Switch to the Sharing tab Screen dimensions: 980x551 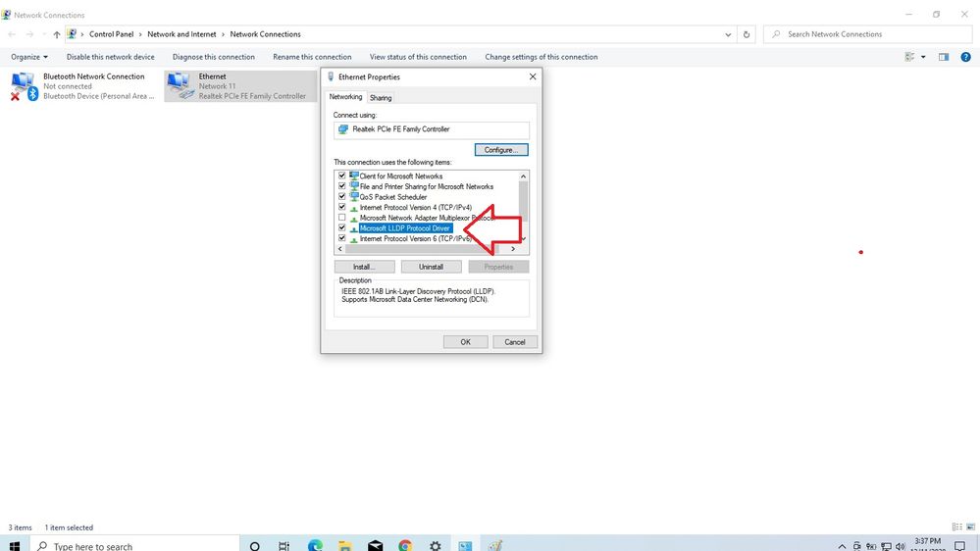[381, 98]
